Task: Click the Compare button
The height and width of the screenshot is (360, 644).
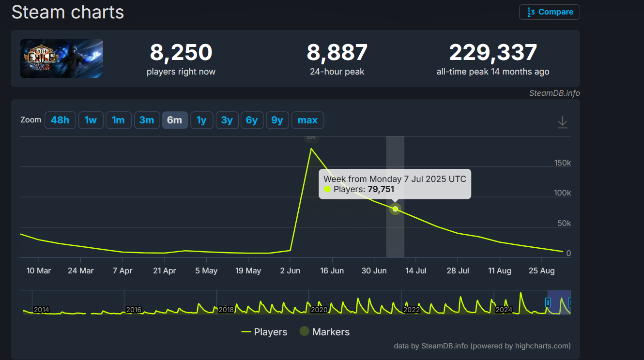Action: (550, 12)
